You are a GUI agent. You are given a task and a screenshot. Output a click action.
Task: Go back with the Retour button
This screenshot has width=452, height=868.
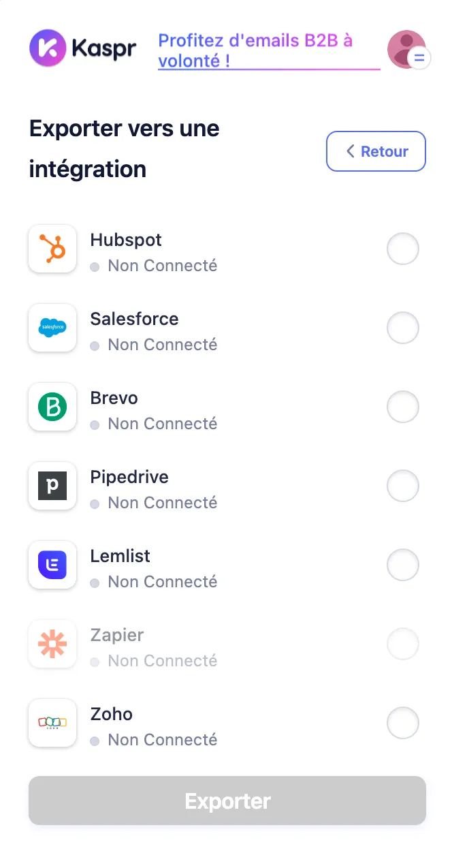(x=376, y=151)
